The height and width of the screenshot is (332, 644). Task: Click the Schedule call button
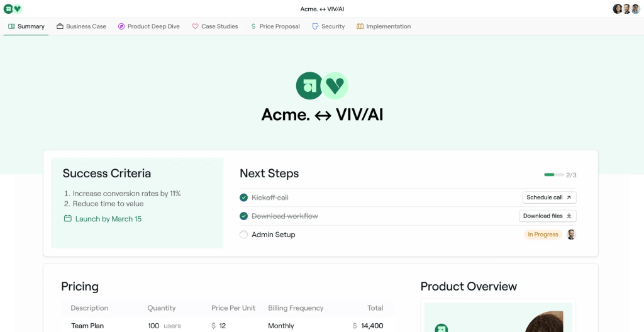(549, 197)
